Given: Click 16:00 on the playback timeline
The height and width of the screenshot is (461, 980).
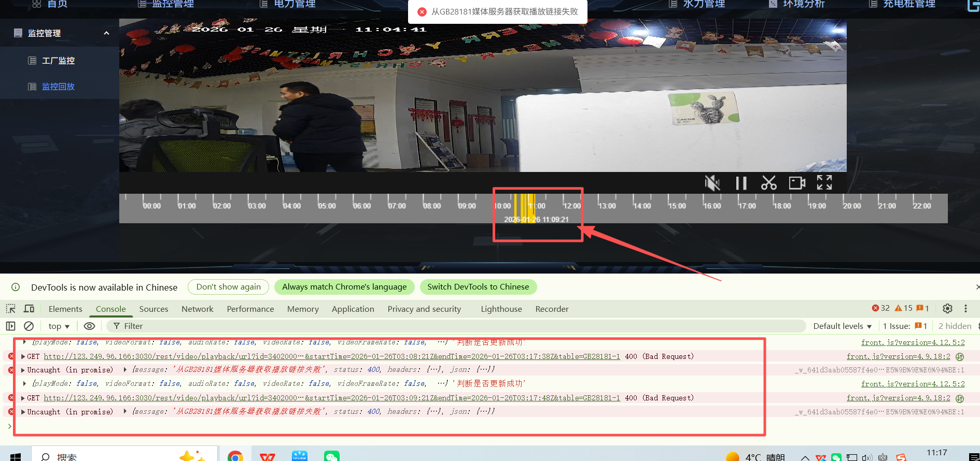Looking at the screenshot, I should (711, 206).
